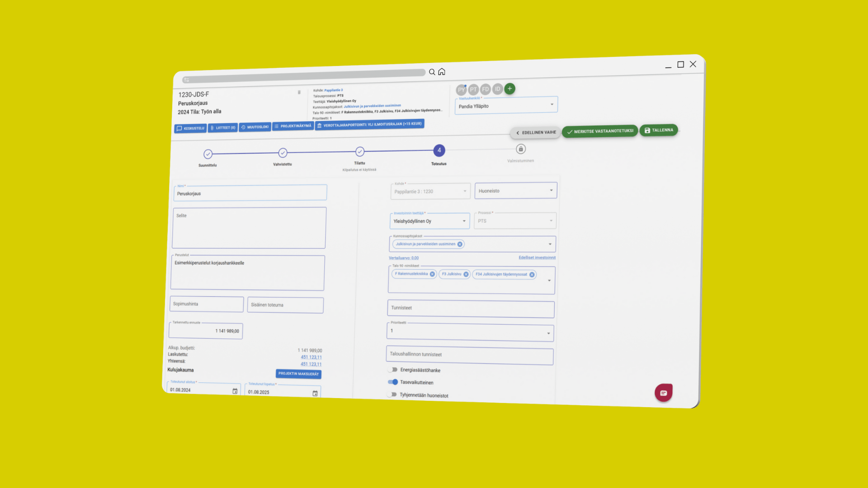
Task: Open filter settings icon in address bar
Action: click(186, 80)
